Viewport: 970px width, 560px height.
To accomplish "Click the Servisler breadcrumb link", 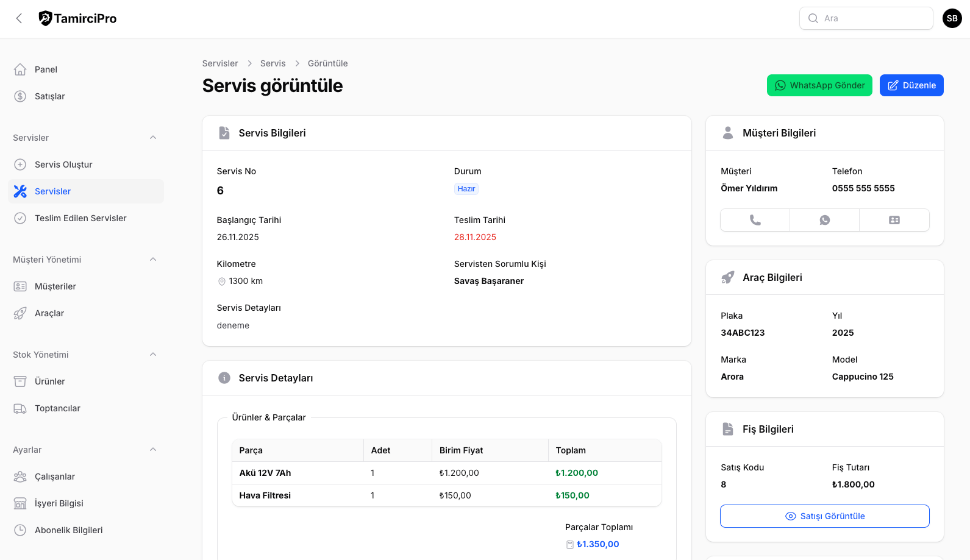I will click(x=220, y=63).
